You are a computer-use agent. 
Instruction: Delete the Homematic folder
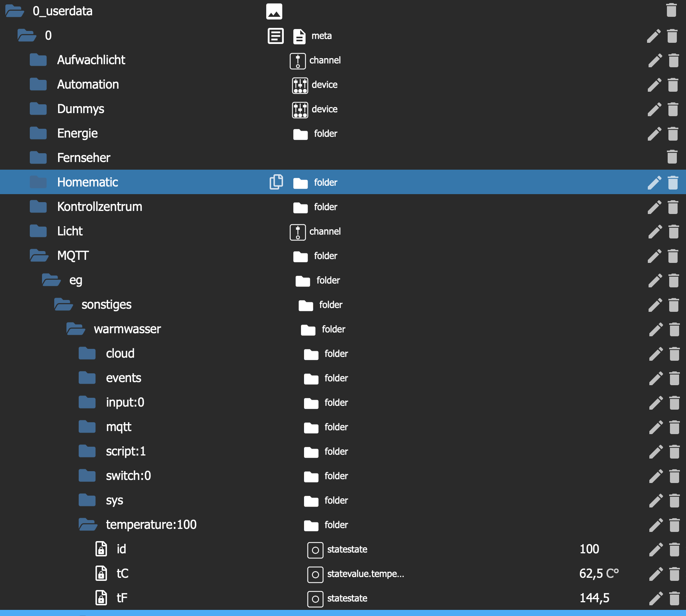coord(673,182)
